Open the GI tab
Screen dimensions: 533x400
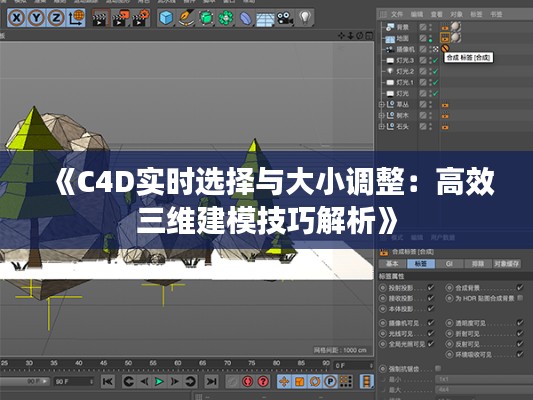pyautogui.click(x=449, y=264)
